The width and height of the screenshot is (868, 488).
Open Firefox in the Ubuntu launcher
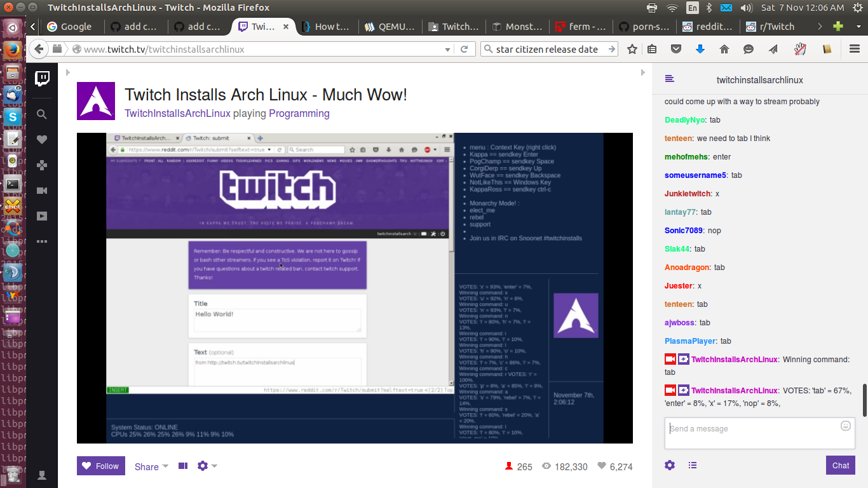pyautogui.click(x=13, y=50)
